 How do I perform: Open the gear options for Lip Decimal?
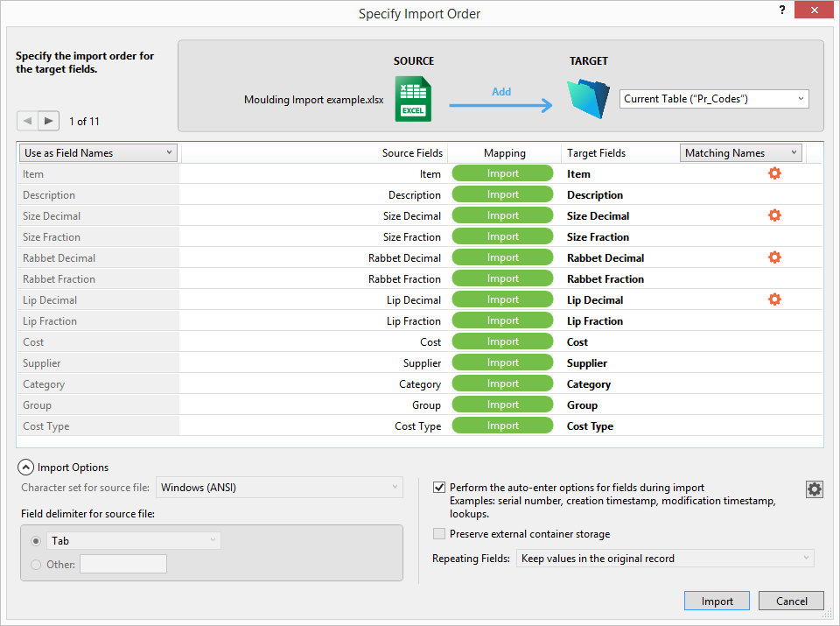(x=773, y=299)
